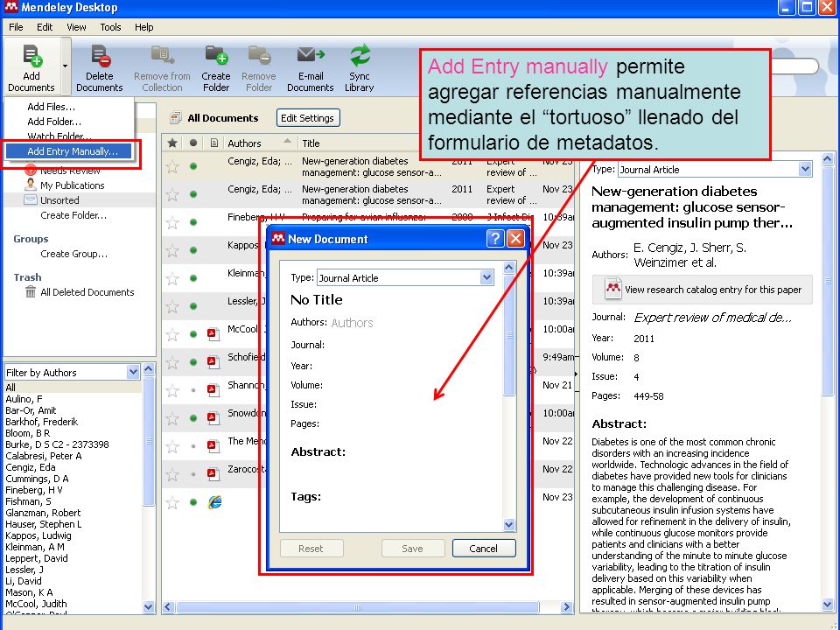Click Create Group... under Groups
Screen dimensions: 840x630
(x=73, y=254)
